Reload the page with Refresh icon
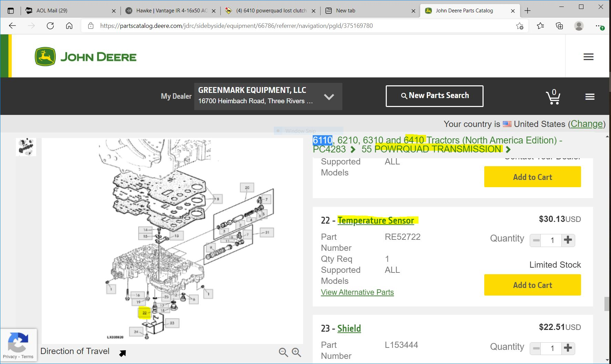 [x=50, y=26]
